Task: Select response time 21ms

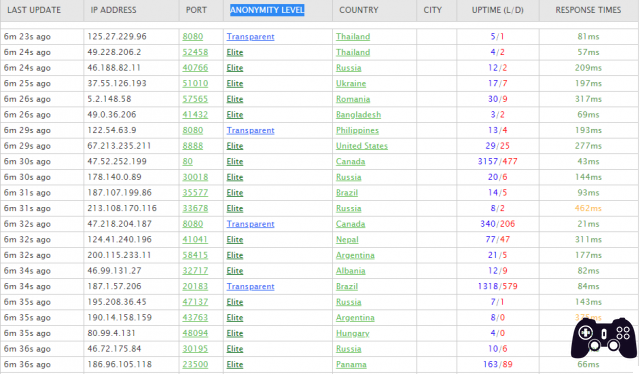Action: pyautogui.click(x=588, y=224)
